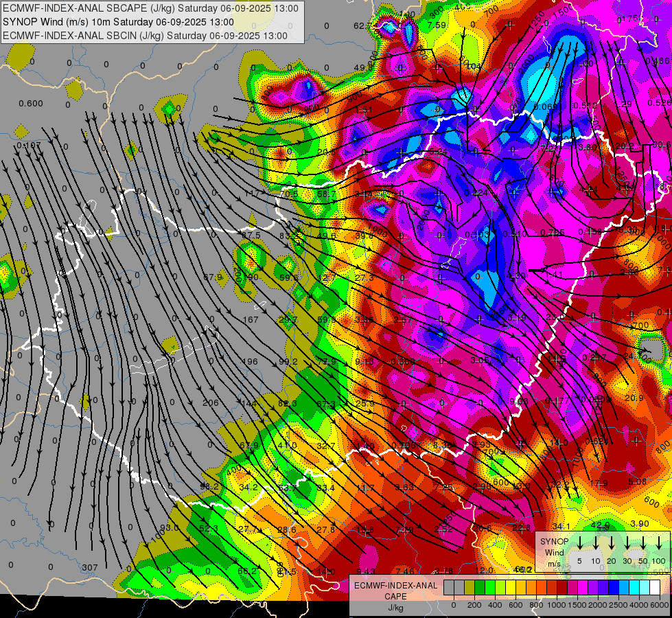Click the 50 m/s wind arrow symbol

point(643,543)
